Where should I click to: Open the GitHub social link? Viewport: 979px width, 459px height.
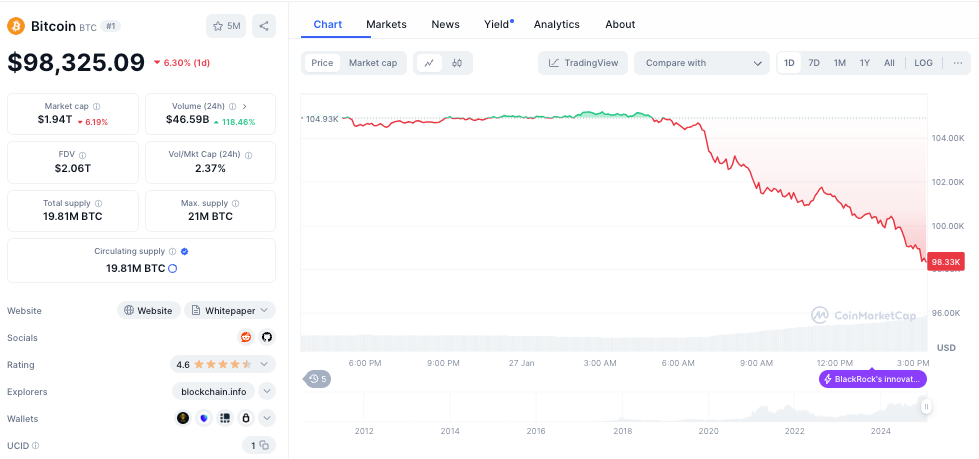tap(266, 337)
